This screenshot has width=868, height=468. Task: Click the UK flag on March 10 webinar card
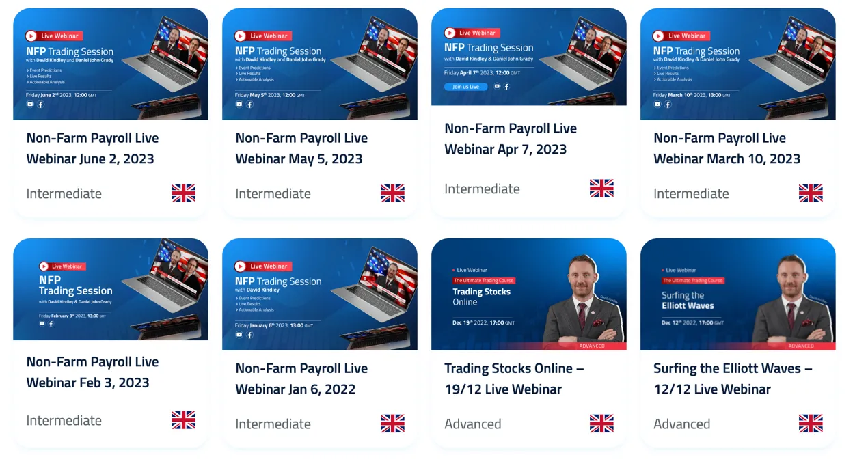coord(811,193)
